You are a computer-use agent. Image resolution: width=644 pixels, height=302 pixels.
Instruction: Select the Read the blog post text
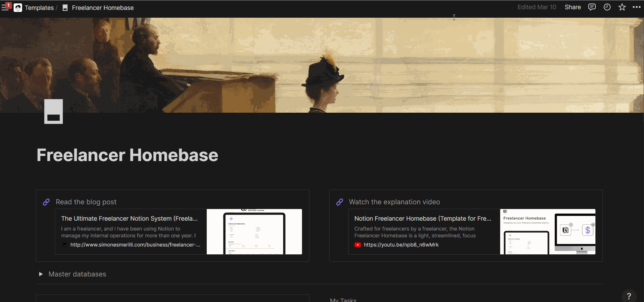click(86, 202)
